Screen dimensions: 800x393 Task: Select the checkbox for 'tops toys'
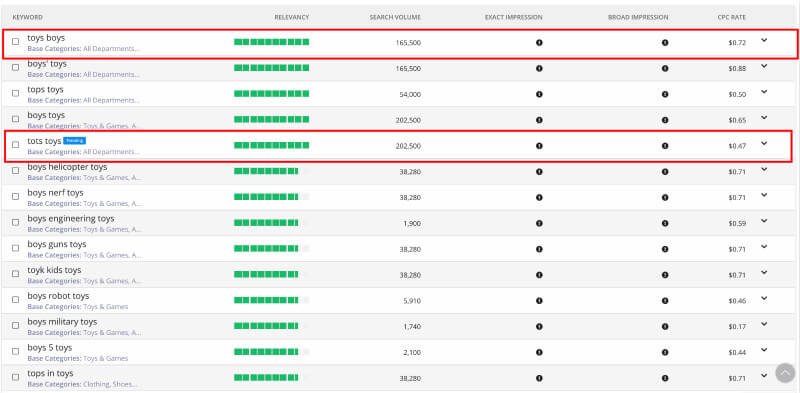pyautogui.click(x=15, y=93)
